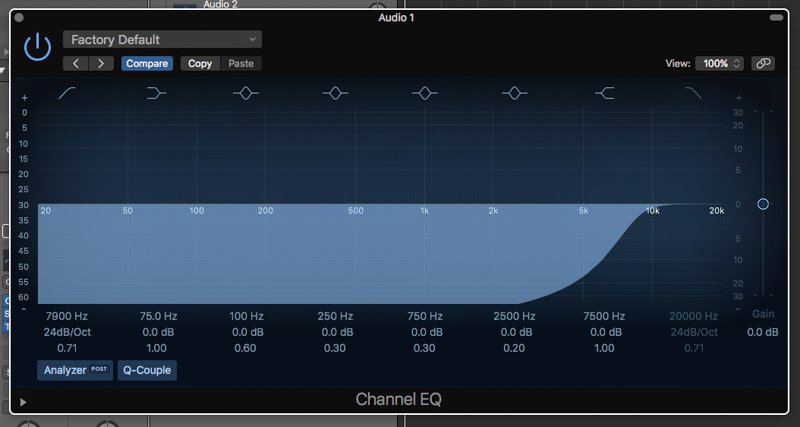Viewport: 800px width, 427px height.
Task: Click the master Gain slider handle
Action: (x=763, y=204)
